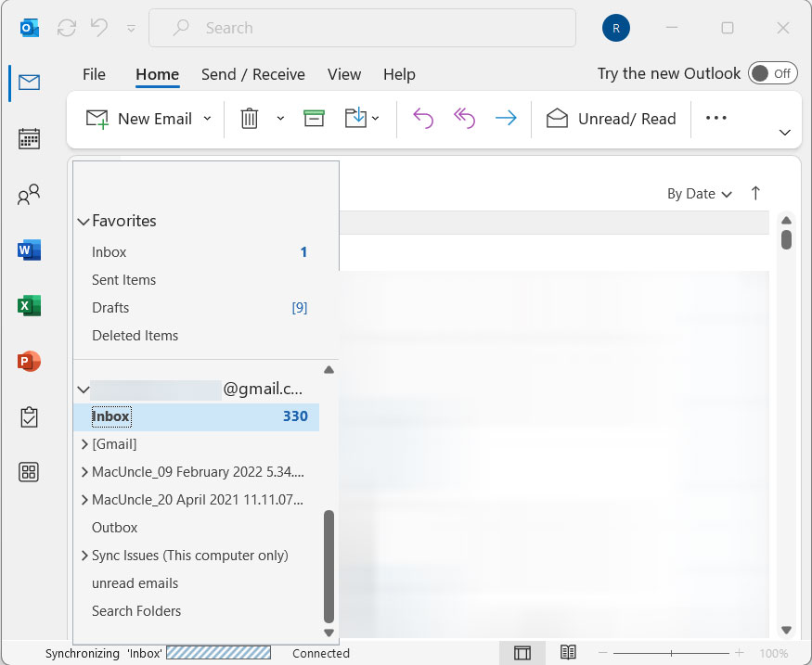Open the People view from the sidebar
The height and width of the screenshot is (665, 812).
(28, 194)
